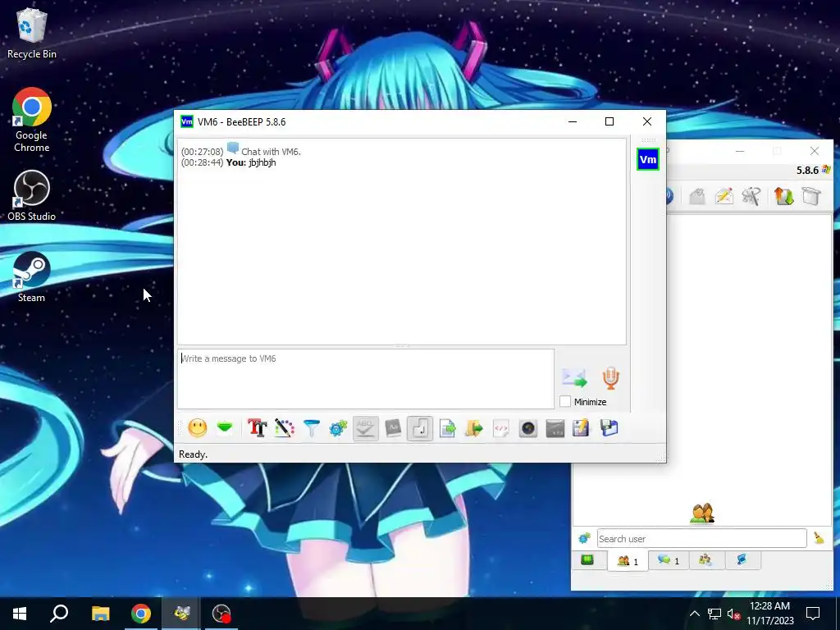Select the Google Chrome desktop shortcut
This screenshot has width=840, height=630.
tap(32, 120)
